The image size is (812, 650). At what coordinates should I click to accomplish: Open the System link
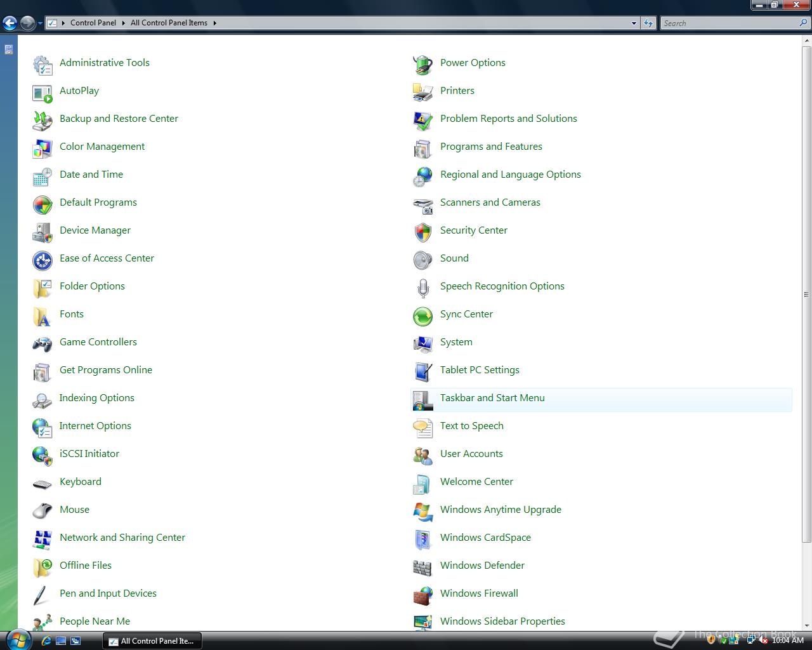[x=456, y=342]
